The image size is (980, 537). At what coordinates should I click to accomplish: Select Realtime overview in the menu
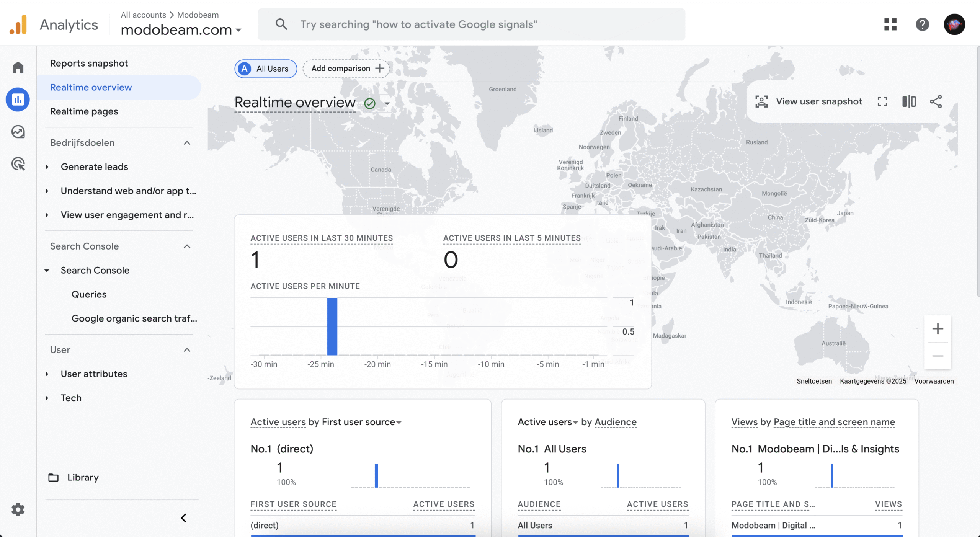pos(119,87)
